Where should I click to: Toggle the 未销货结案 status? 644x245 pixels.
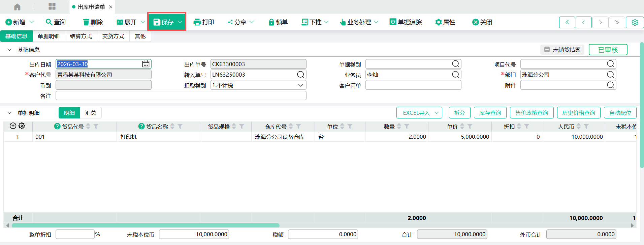coord(562,50)
